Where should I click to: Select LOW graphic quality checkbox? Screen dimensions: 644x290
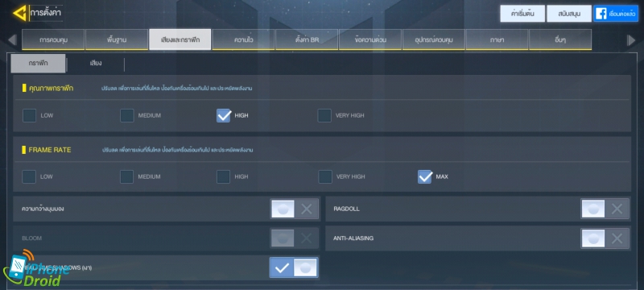tap(29, 115)
